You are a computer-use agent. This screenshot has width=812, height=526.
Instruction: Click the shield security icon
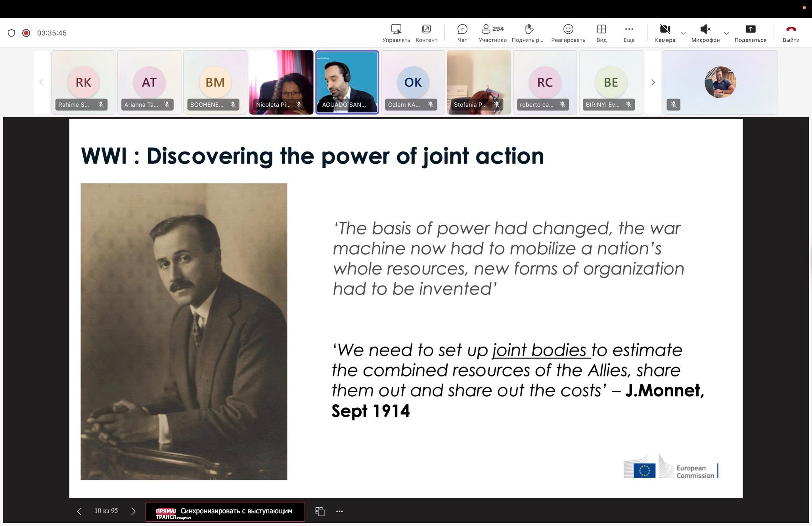coord(11,33)
